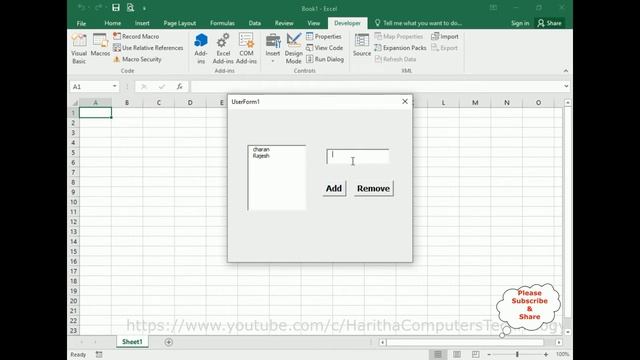Collapse the ribbon

566,71
